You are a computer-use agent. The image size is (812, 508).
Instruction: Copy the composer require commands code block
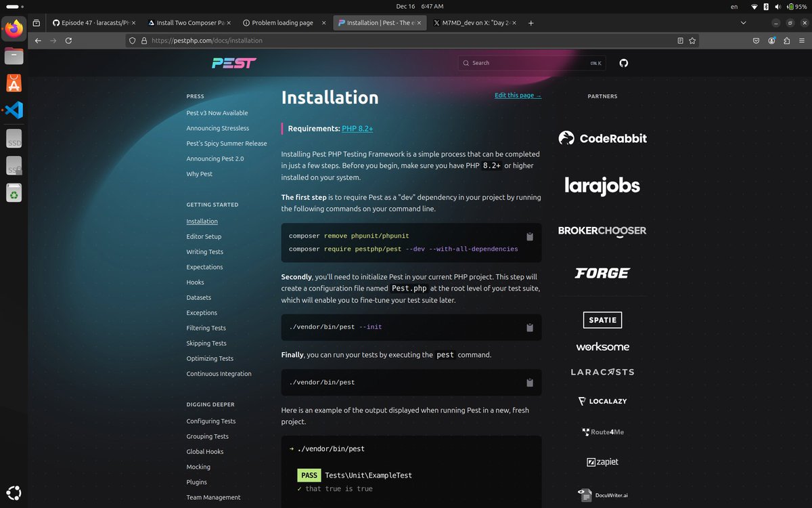[x=530, y=237]
